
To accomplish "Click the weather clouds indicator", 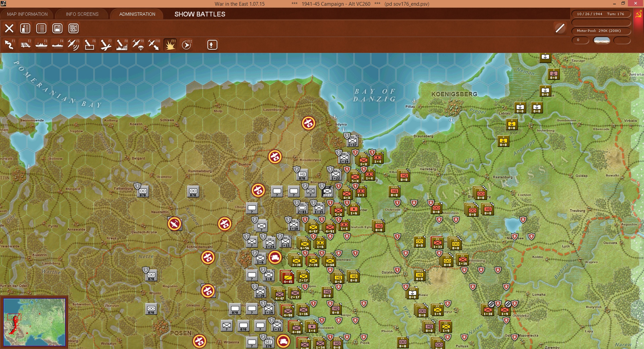I will pos(602,40).
